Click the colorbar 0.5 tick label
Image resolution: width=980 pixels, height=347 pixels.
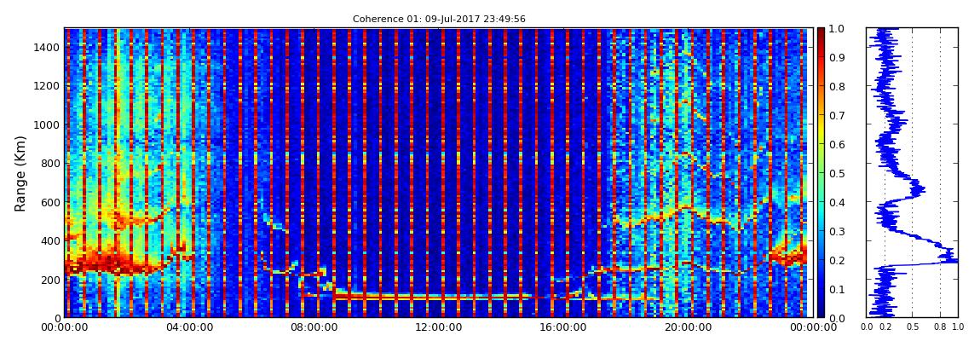click(837, 173)
